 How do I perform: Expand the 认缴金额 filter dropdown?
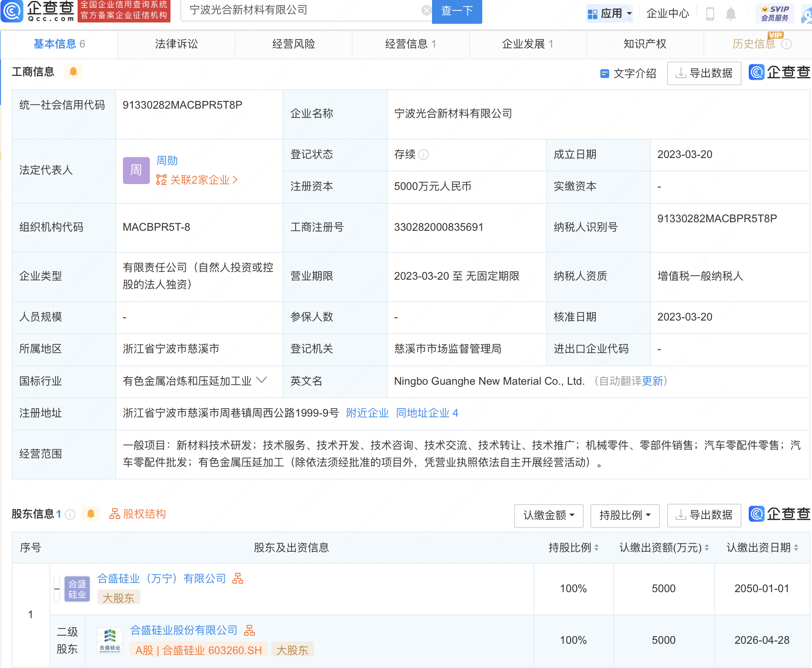coord(548,515)
